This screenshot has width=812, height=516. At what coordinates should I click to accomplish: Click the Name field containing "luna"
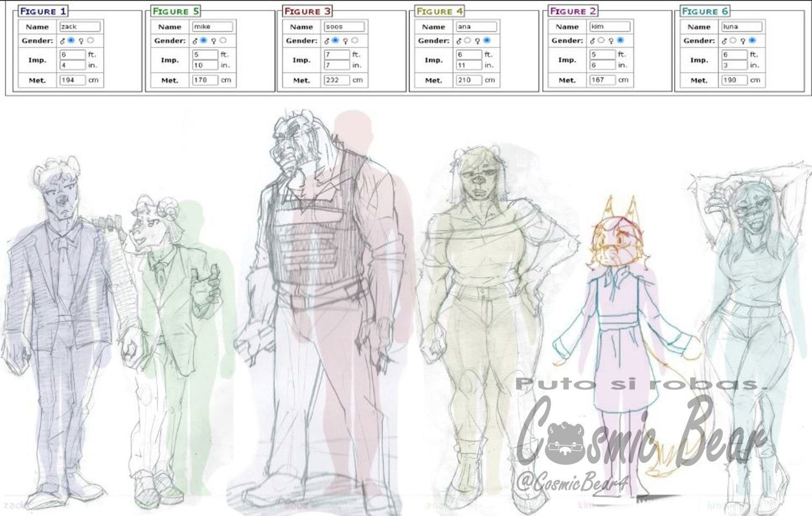(x=742, y=26)
